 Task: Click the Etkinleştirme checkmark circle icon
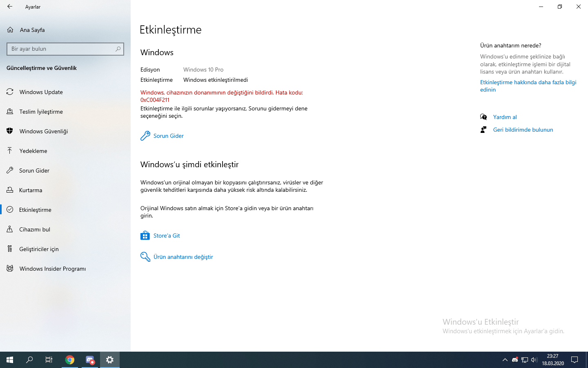10,210
